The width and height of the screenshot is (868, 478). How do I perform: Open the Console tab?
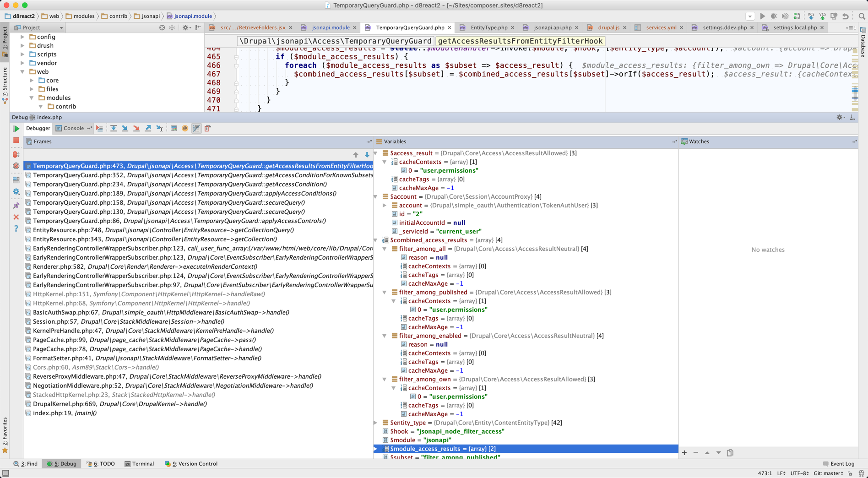click(73, 129)
